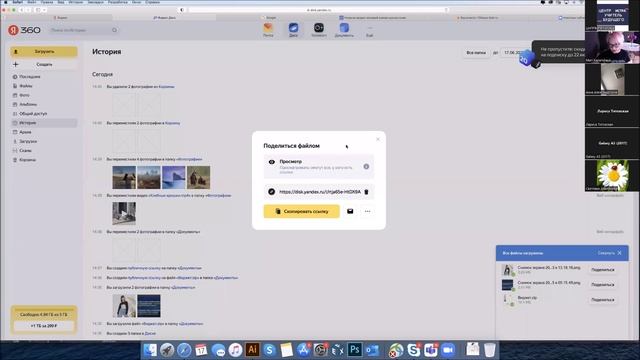
Task: Close the share file dialog
Action: coord(378,139)
